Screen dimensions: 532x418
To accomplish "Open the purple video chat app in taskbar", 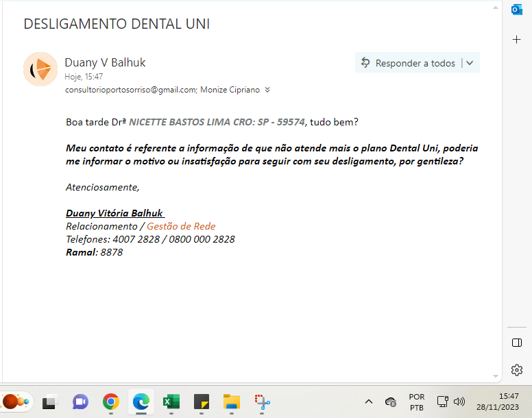I will (80, 402).
